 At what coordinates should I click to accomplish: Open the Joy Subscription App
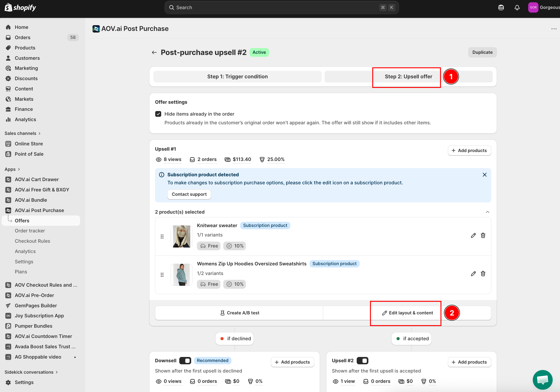[x=41, y=316]
